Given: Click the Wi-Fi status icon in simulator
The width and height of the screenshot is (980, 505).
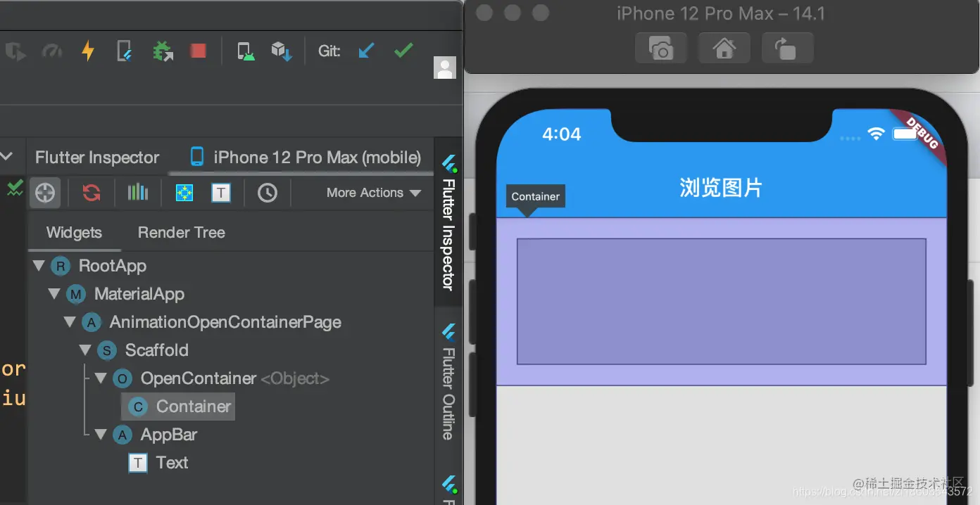Looking at the screenshot, I should click(x=877, y=134).
